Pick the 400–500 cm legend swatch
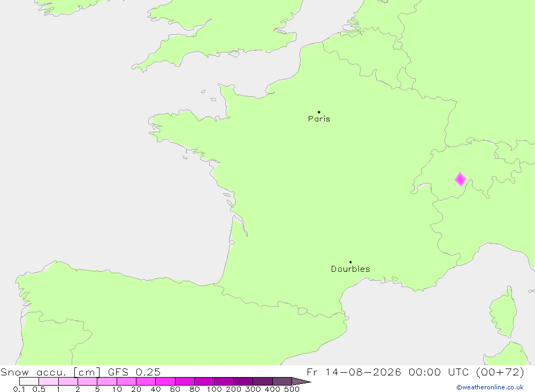 coord(282,381)
